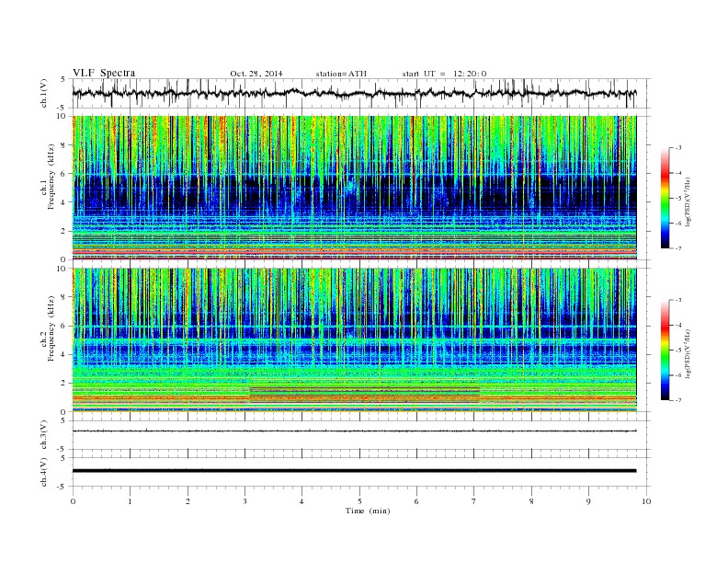This screenshot has width=728, height=563.
Task: Click the ch.1 spectrogram "8" kHz tick label
Action: (63, 145)
